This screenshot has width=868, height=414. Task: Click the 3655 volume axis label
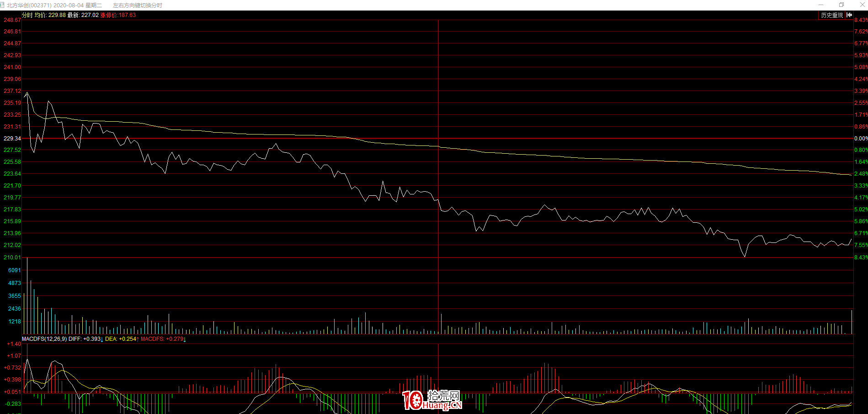click(x=15, y=296)
